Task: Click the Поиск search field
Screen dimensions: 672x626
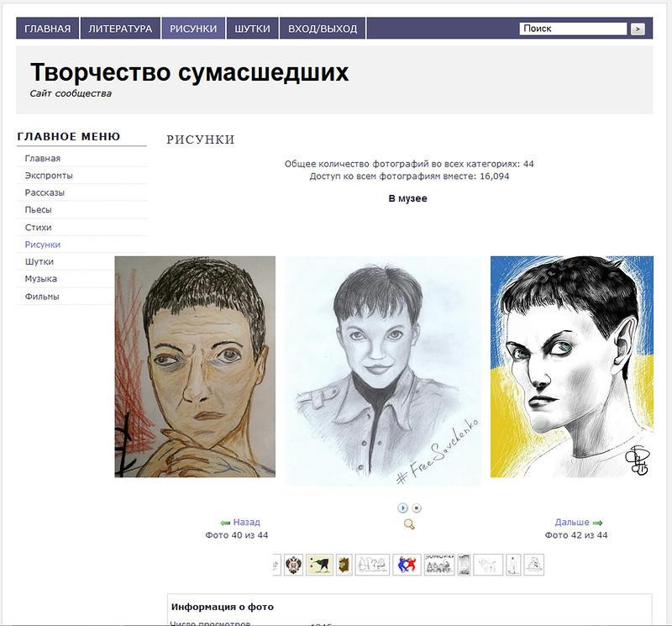Action: pos(573,29)
